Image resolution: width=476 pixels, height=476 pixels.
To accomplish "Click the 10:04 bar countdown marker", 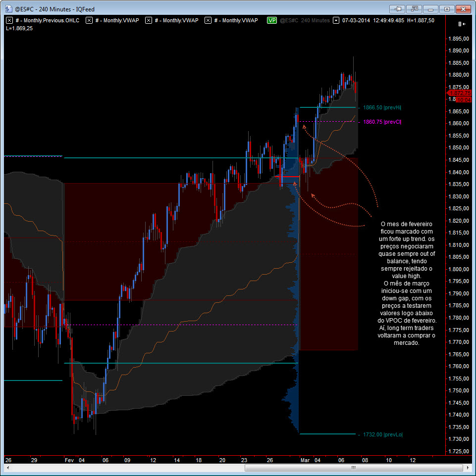I will point(463,100).
